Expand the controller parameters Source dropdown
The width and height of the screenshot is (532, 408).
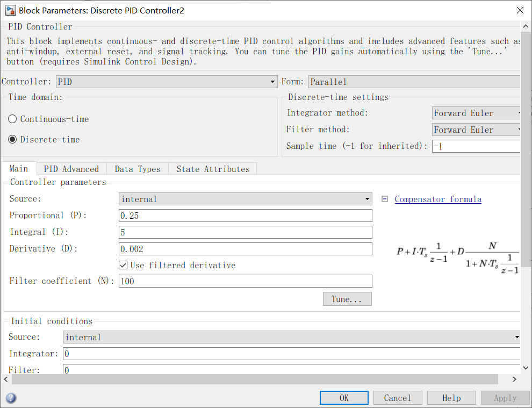coord(245,199)
